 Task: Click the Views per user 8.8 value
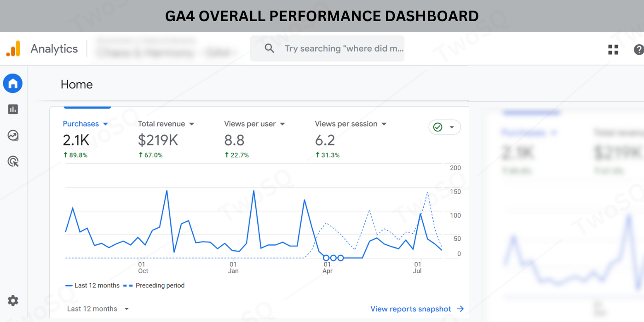click(234, 140)
